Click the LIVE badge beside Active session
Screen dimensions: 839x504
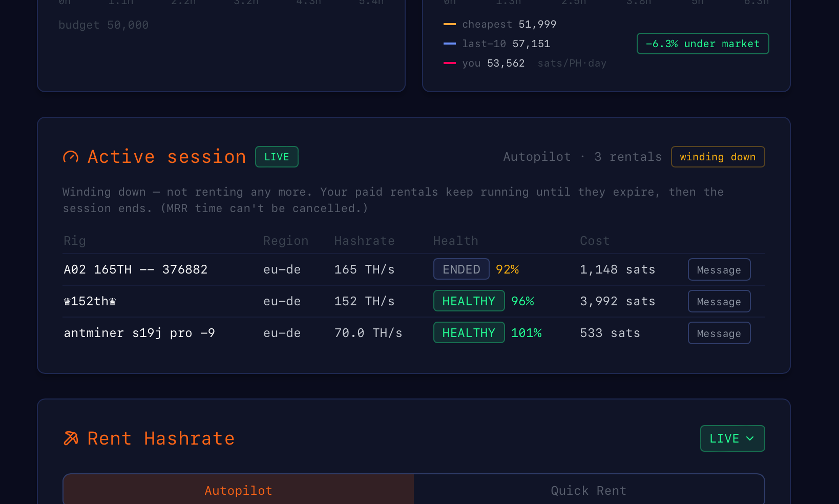click(277, 157)
